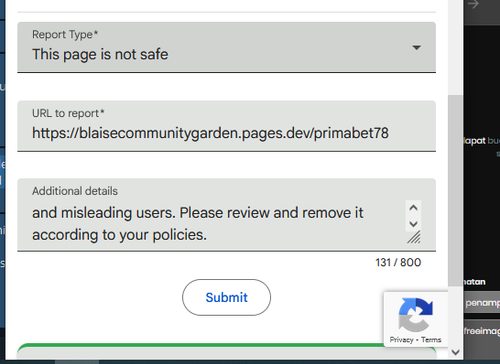Screen dimensions: 500x364
Task: Click the dialog's vertical scrollbar thumb
Action: pyautogui.click(x=455, y=190)
